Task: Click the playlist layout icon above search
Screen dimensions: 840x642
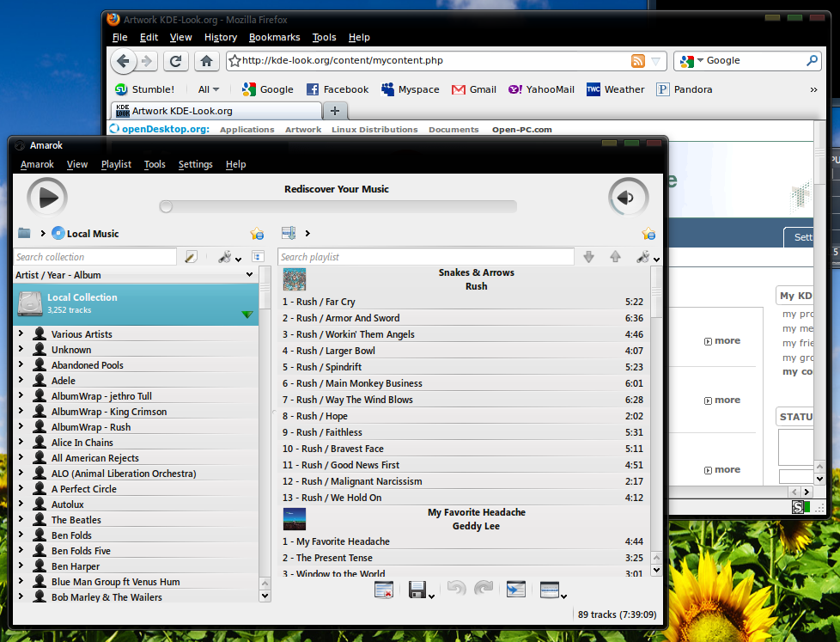Action: [x=289, y=233]
